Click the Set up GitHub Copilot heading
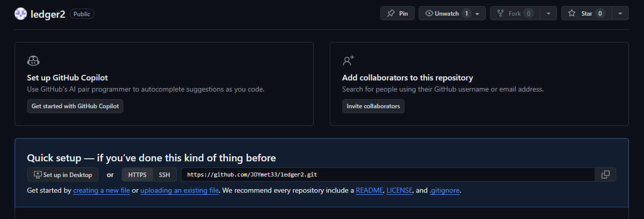This screenshot has height=219, width=644. coord(68,78)
